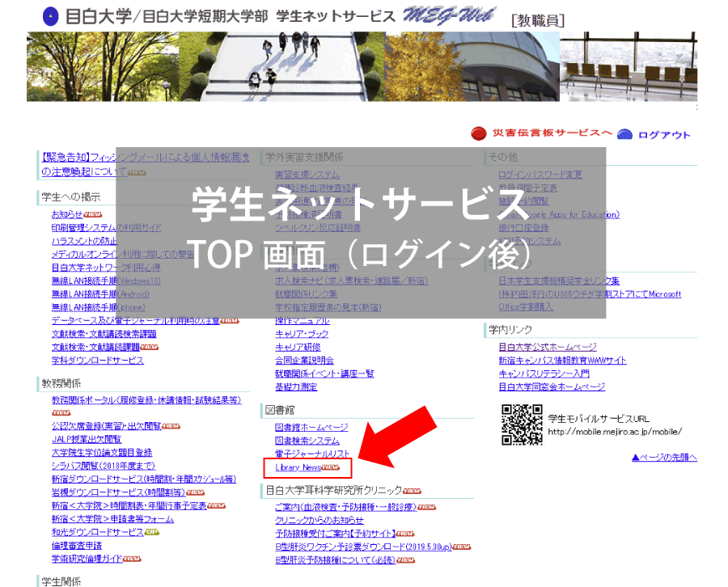Screen dimensions: 728x587
Task: Open the 基礎力測定 link
Action: pos(296,387)
